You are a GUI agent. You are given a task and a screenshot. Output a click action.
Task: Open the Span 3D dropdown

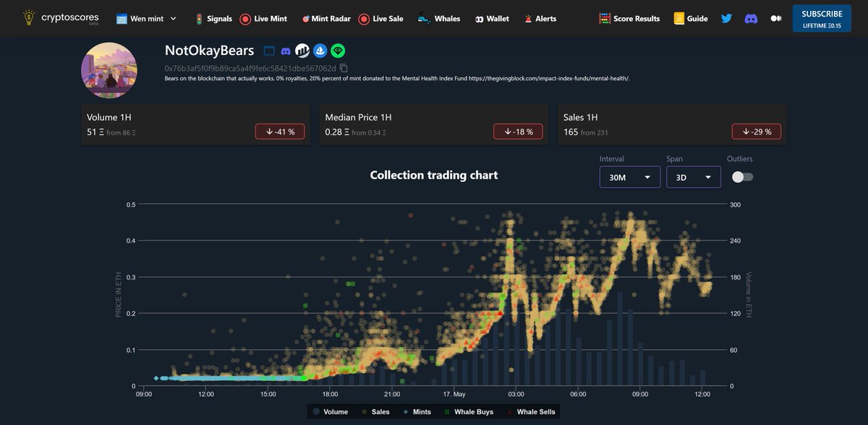coord(694,177)
